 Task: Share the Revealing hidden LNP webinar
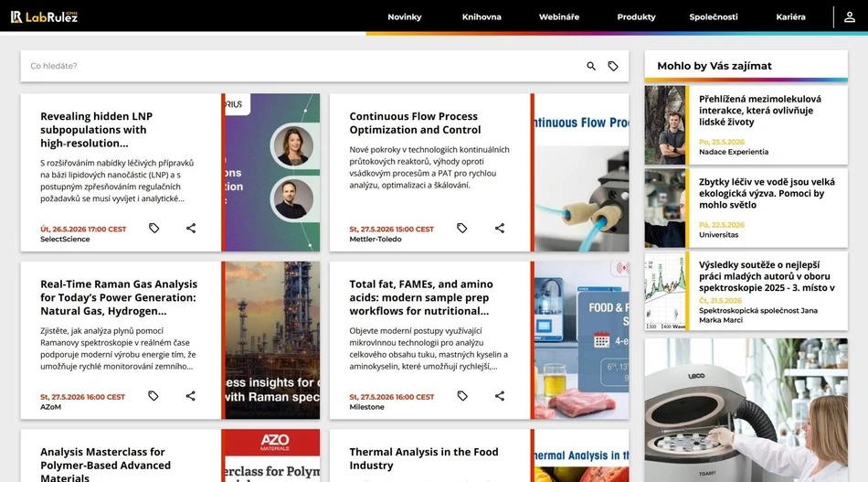tap(191, 228)
